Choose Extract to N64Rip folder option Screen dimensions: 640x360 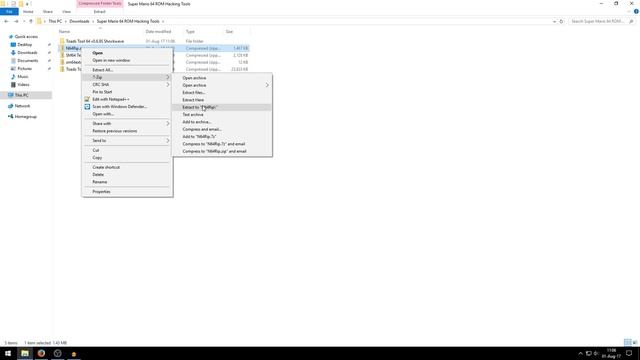click(222, 107)
